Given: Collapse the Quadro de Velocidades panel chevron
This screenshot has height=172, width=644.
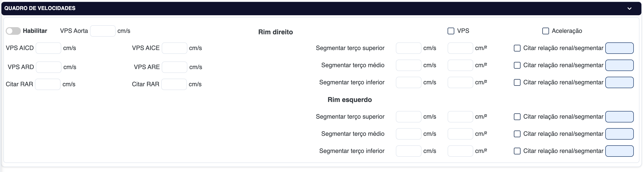Looking at the screenshot, I should (629, 9).
